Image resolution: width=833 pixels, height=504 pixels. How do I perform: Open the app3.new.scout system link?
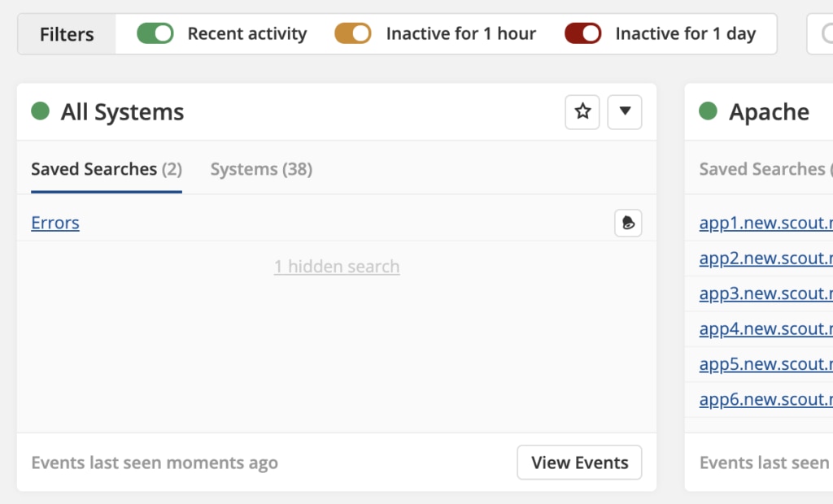[766, 293]
